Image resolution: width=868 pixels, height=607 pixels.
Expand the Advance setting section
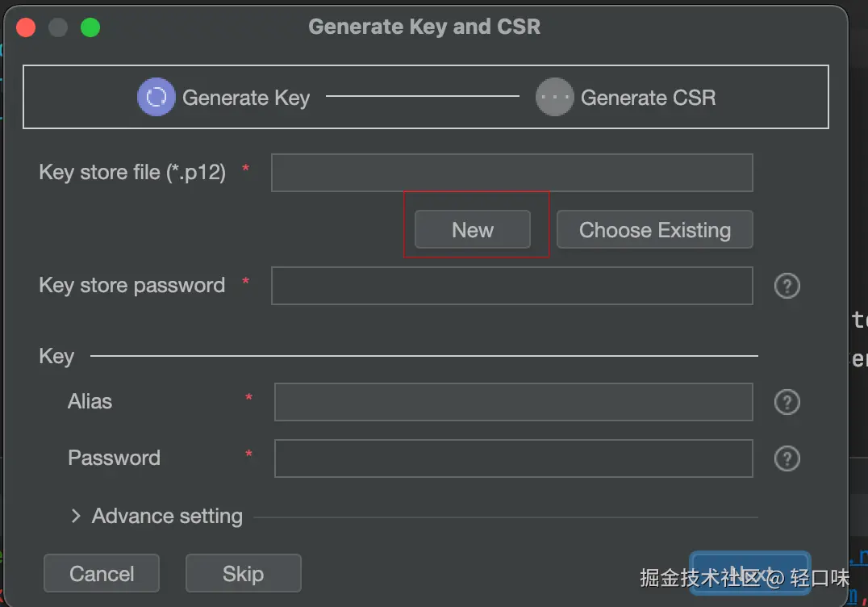tap(77, 516)
